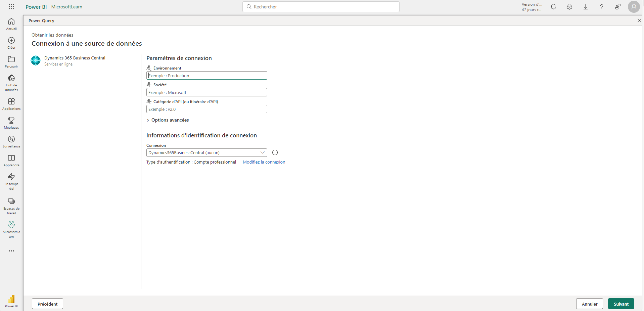Click the Informations d'identification de connexion heading
This screenshot has width=644, height=311.
(201, 135)
